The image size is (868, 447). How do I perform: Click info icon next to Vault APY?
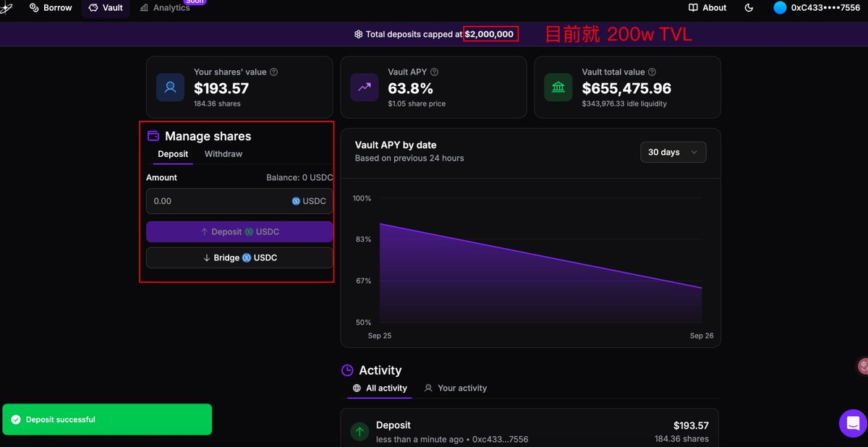click(434, 72)
